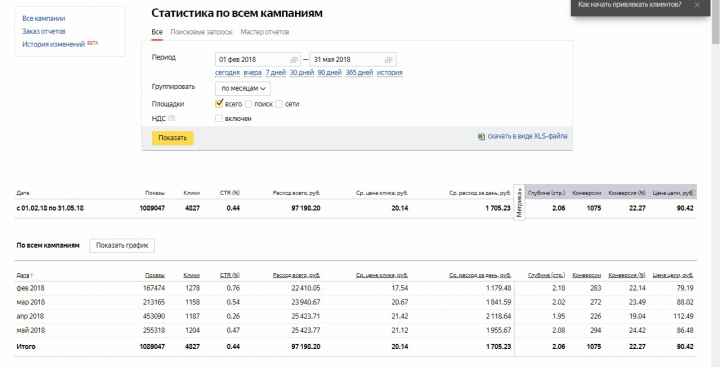Enable the 'сети' checkbox

pos(279,104)
